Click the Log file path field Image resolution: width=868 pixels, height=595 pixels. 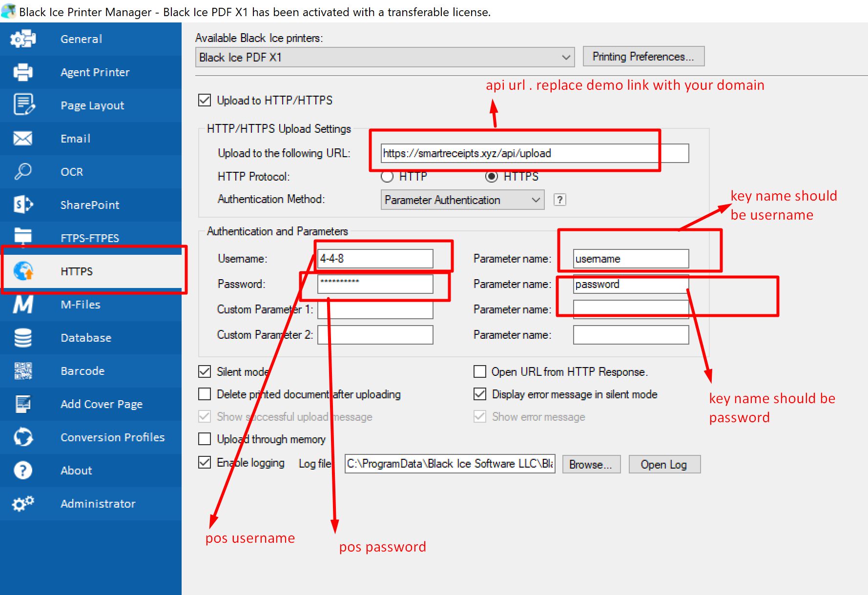(450, 464)
